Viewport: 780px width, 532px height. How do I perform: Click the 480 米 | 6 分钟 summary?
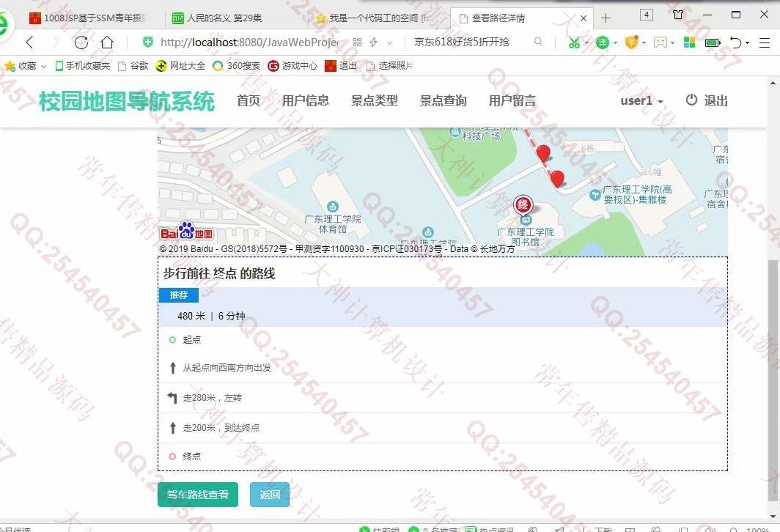(x=211, y=317)
